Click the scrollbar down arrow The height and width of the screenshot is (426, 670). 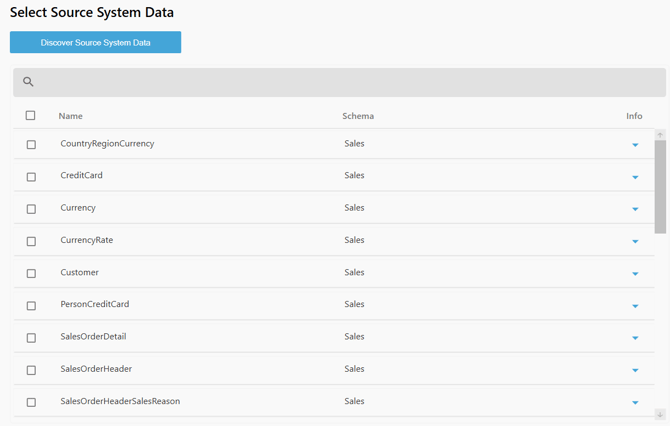(660, 414)
